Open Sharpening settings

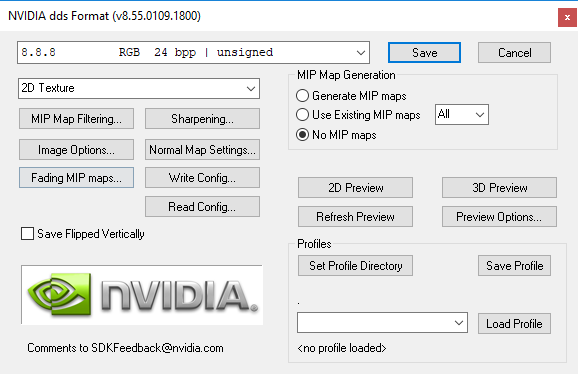point(202,119)
